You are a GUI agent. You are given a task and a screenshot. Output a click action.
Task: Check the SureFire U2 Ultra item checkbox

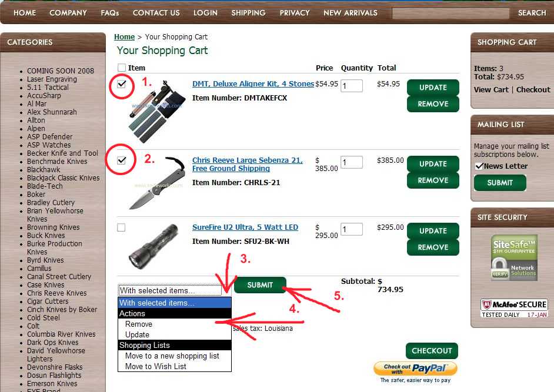coord(121,227)
